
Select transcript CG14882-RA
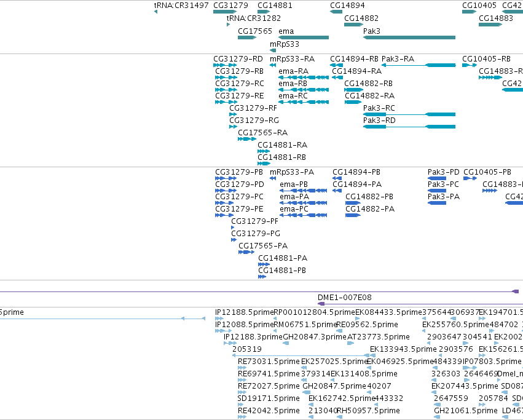coord(353,102)
